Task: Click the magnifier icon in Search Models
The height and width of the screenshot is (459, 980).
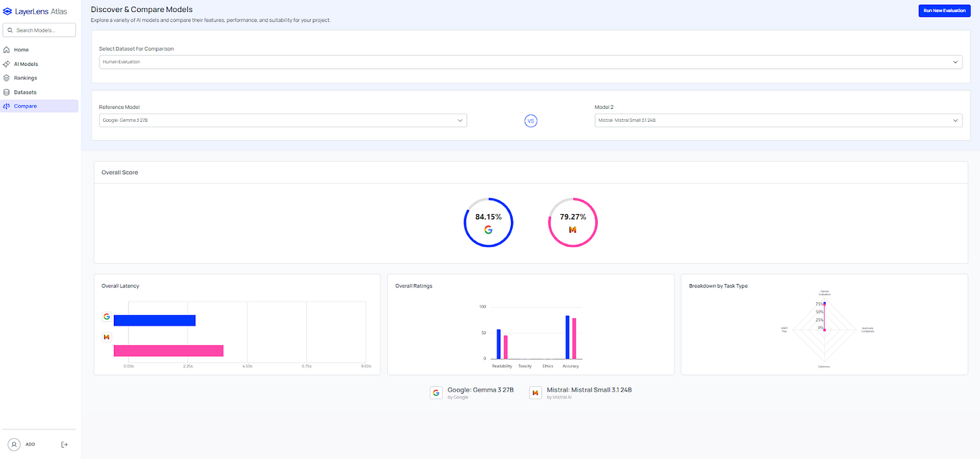Action: (10, 30)
